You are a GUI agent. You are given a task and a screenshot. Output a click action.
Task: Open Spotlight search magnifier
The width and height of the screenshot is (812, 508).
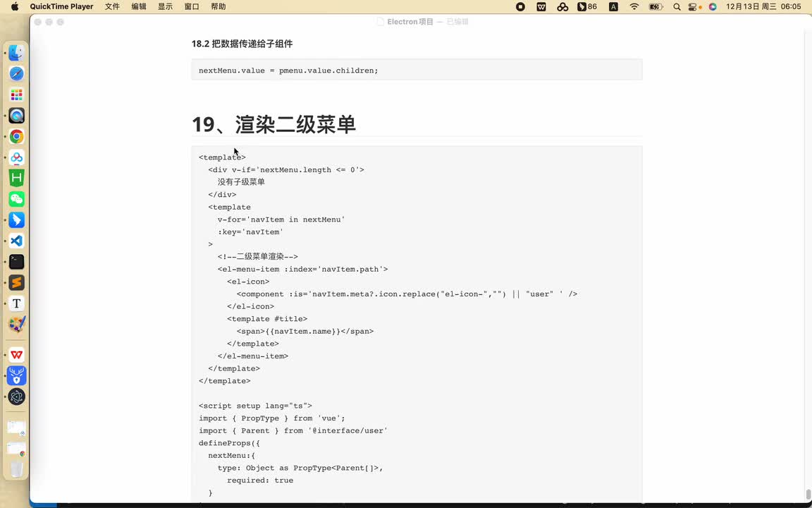click(x=677, y=7)
